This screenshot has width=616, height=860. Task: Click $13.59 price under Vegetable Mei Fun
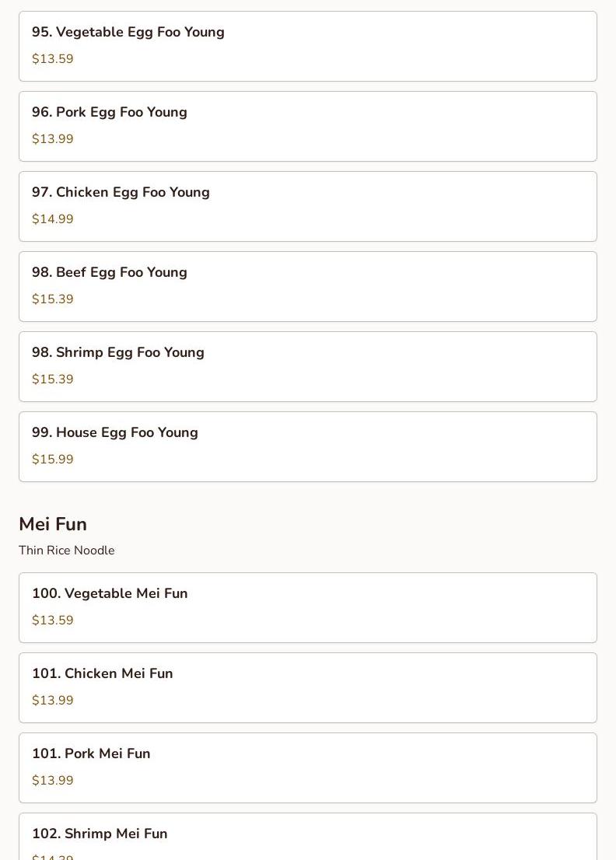(x=53, y=620)
